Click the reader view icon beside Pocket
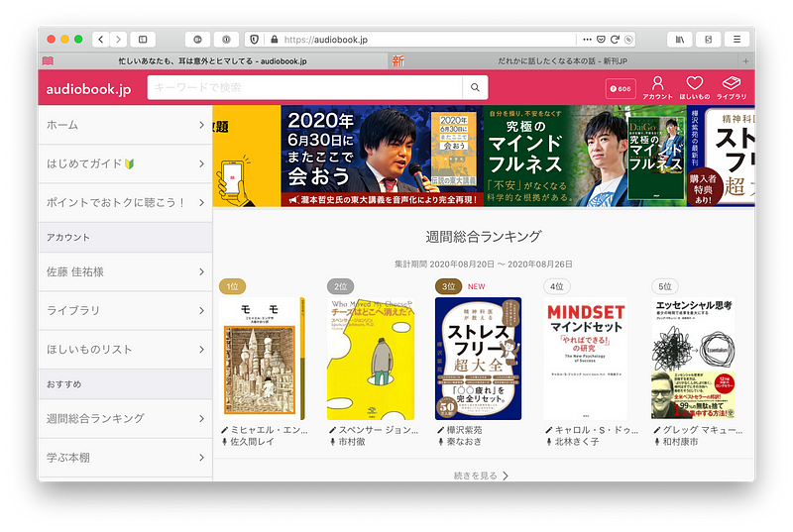 pos(628,40)
